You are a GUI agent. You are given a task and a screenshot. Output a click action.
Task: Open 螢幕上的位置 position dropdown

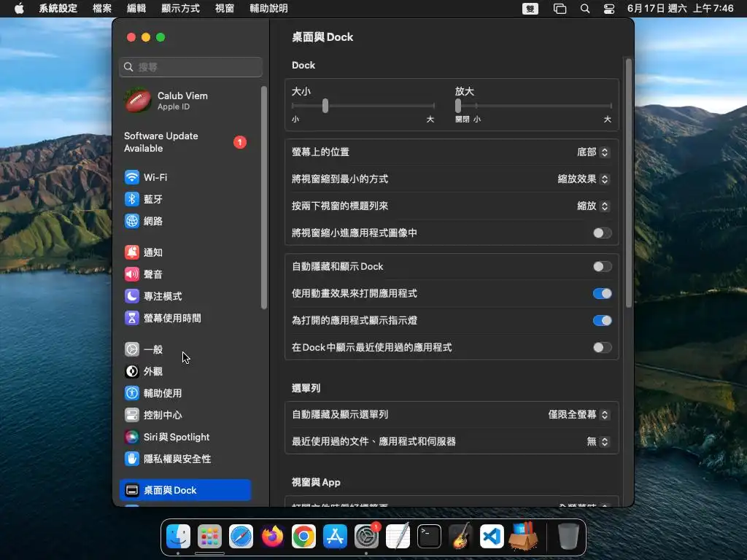(592, 152)
